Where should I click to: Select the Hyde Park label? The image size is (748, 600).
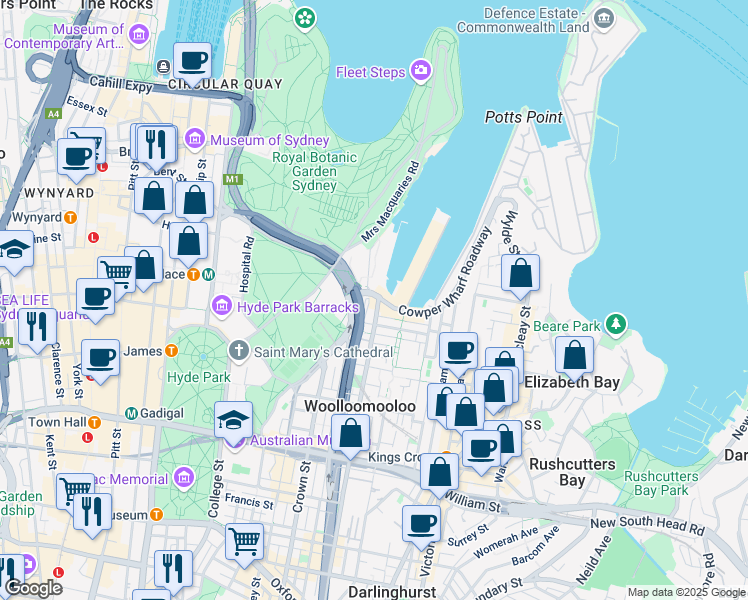pos(199,377)
